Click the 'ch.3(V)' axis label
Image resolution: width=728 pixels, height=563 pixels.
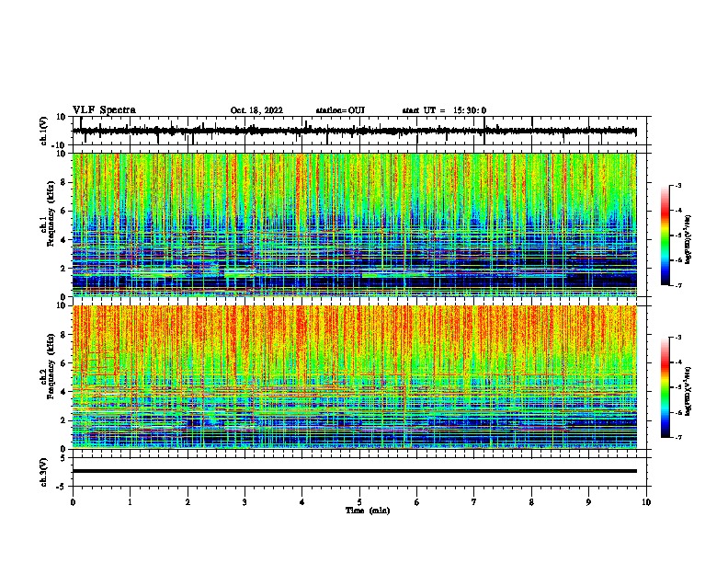coord(45,472)
